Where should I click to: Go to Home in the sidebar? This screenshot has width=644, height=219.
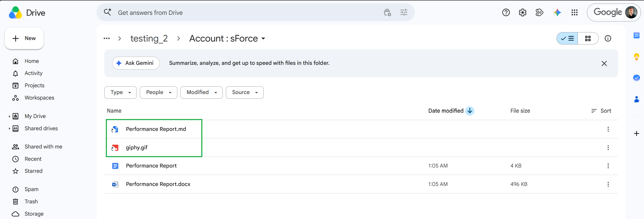(32, 61)
